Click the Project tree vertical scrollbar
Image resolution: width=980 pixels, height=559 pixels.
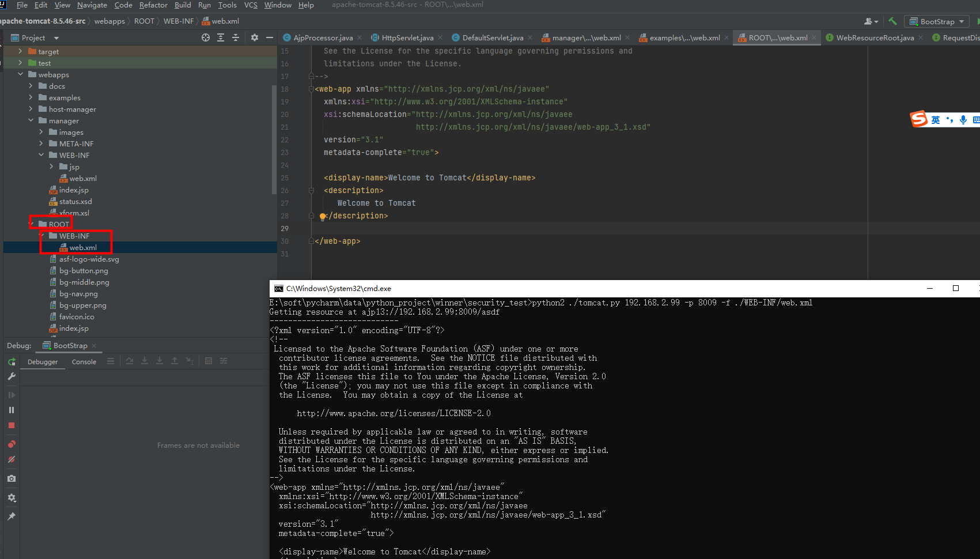[274, 140]
